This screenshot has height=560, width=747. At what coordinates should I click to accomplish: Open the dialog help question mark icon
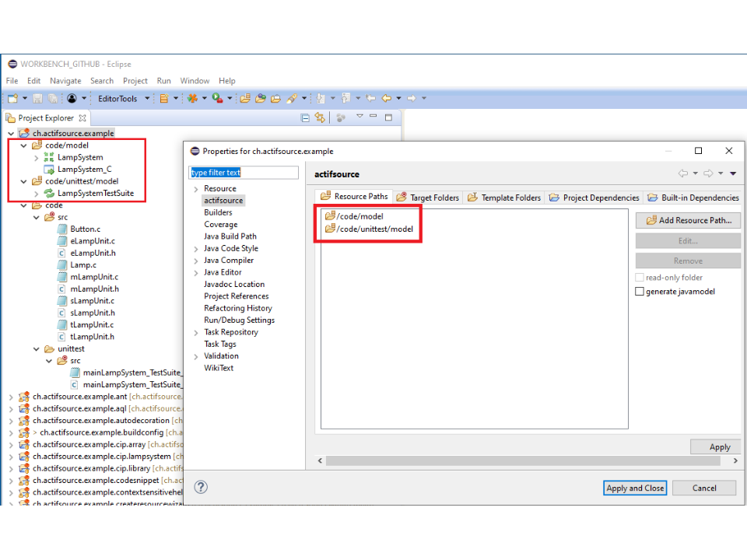tap(201, 488)
